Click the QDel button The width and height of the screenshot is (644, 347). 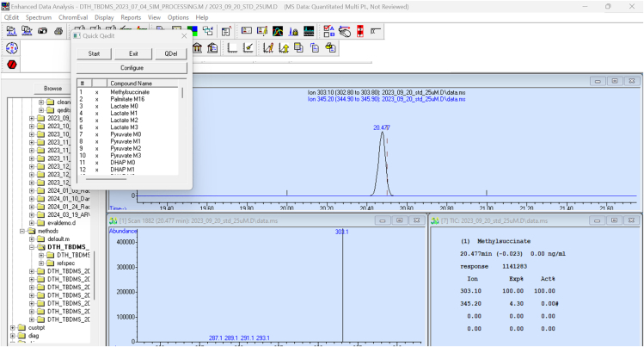[x=171, y=53]
